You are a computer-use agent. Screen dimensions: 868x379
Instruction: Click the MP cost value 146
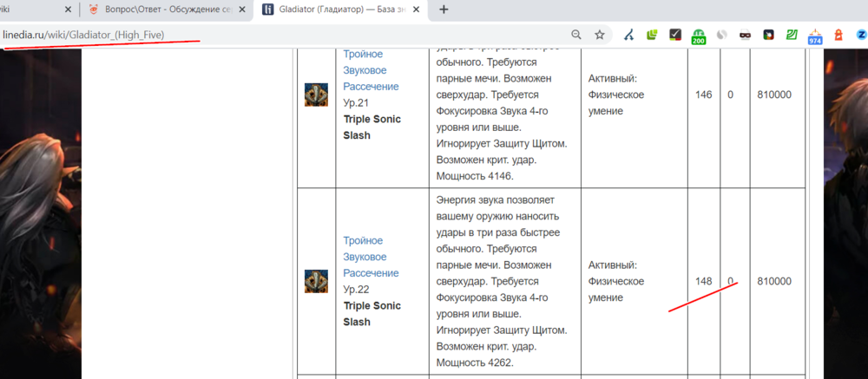click(x=704, y=95)
